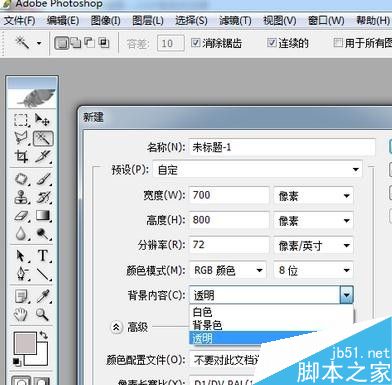This screenshot has height=385, width=392.
Task: Select the Polygonal Lasso tool
Action: 22,138
